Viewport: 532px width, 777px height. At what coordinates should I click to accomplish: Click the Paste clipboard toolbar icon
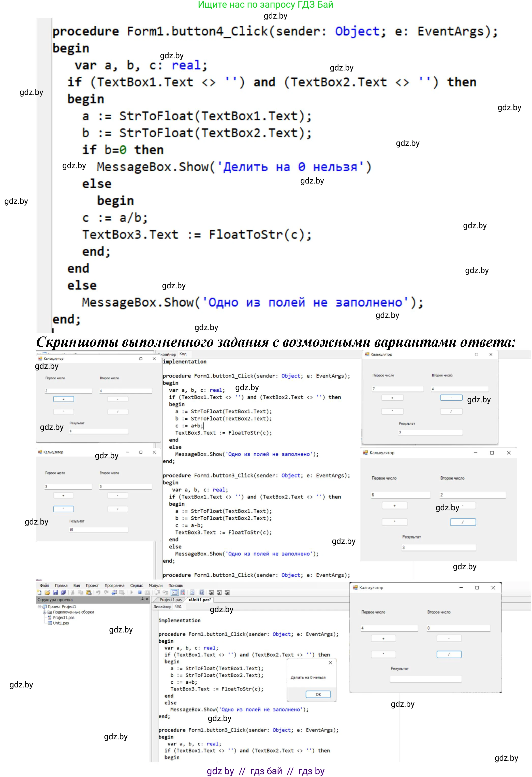(x=88, y=592)
